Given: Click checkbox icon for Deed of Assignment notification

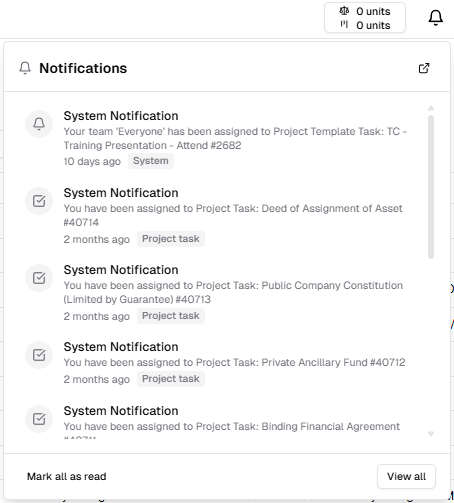Looking at the screenshot, I should point(39,201).
